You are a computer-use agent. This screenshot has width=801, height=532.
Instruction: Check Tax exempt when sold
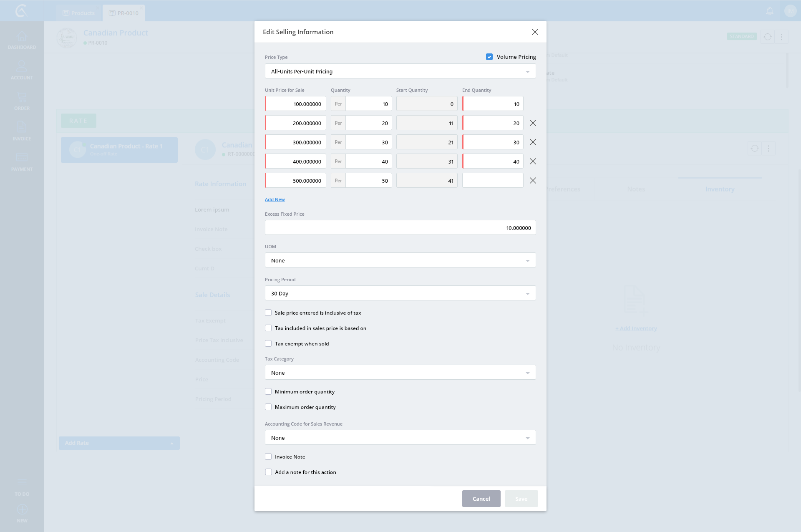pyautogui.click(x=268, y=343)
